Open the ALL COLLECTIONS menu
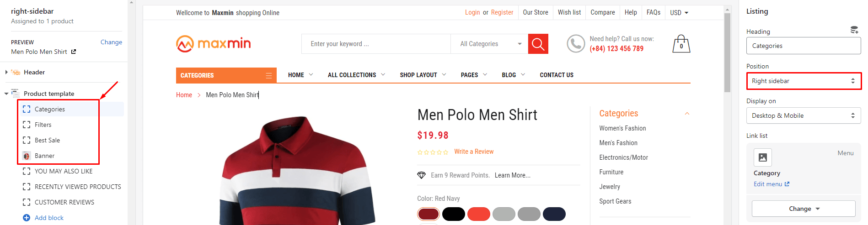The image size is (868, 225). (x=356, y=75)
